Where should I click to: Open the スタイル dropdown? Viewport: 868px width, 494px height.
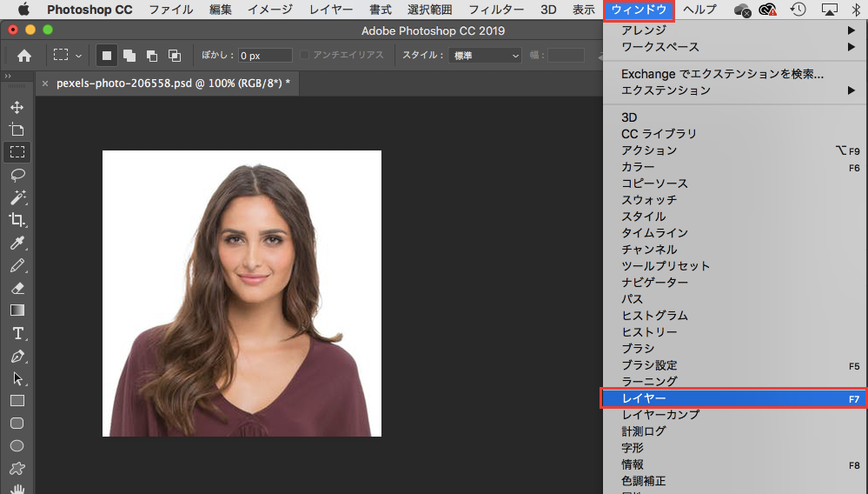click(x=485, y=56)
